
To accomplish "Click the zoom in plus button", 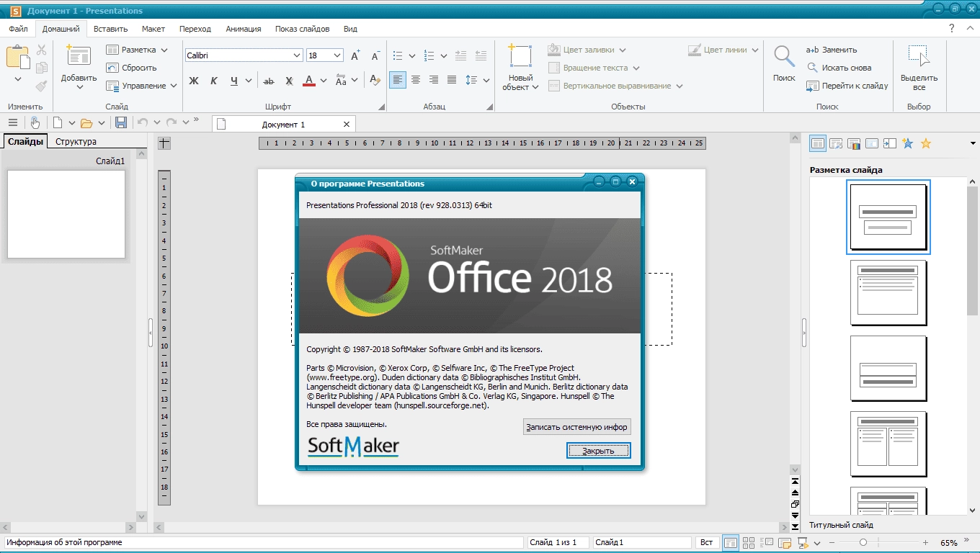I will click(x=926, y=542).
